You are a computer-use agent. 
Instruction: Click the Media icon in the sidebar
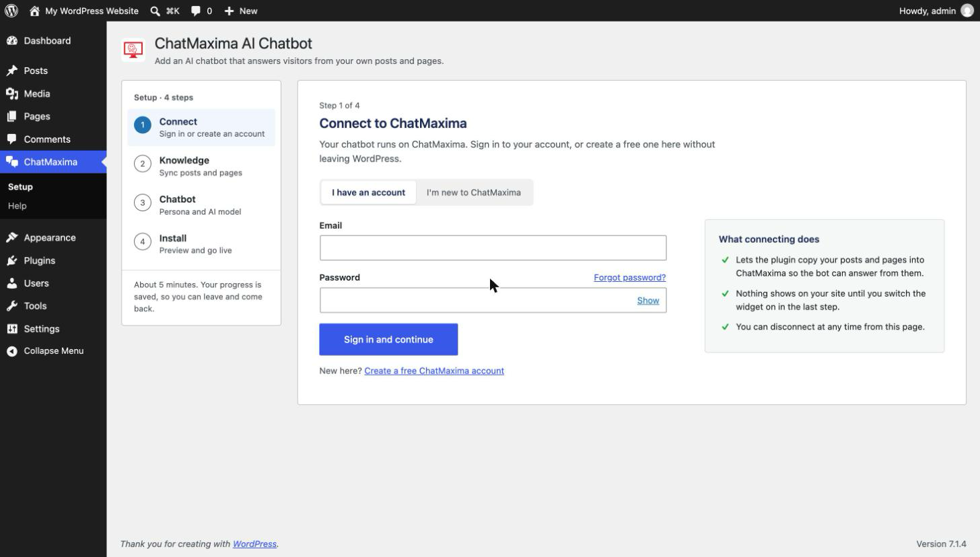(x=11, y=94)
